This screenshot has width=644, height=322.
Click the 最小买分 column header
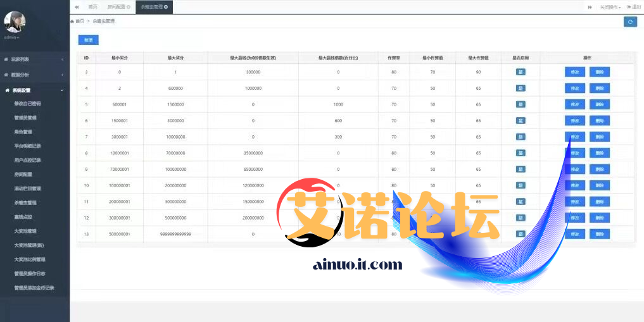click(x=120, y=58)
